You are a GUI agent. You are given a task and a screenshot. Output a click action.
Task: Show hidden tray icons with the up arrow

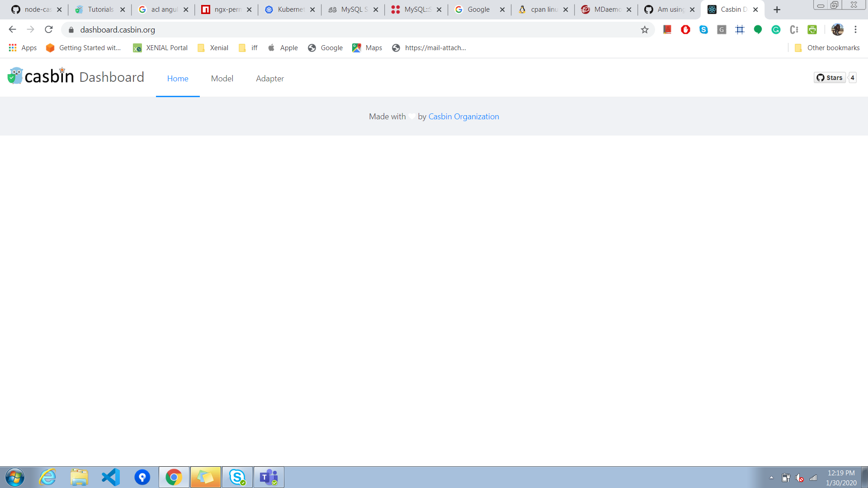point(771,477)
